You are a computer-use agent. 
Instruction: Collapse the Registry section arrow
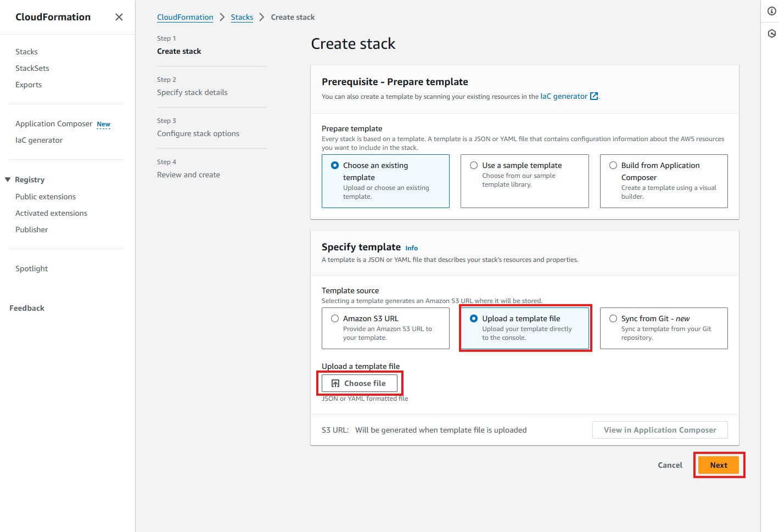tap(8, 180)
